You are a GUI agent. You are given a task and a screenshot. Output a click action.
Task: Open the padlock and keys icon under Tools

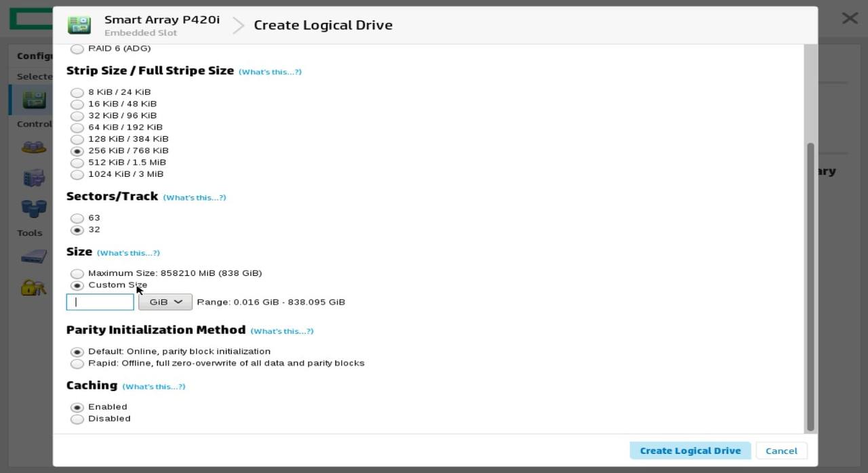click(33, 287)
